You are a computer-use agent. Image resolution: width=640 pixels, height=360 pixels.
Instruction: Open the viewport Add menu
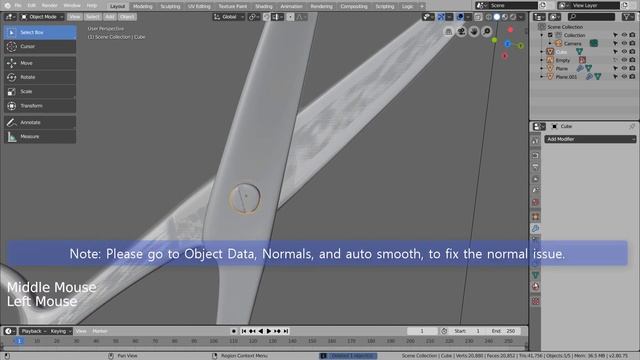pyautogui.click(x=110, y=17)
